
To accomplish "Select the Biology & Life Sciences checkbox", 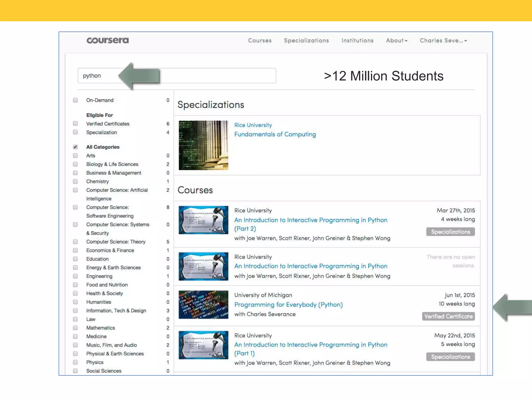I will pos(75,164).
